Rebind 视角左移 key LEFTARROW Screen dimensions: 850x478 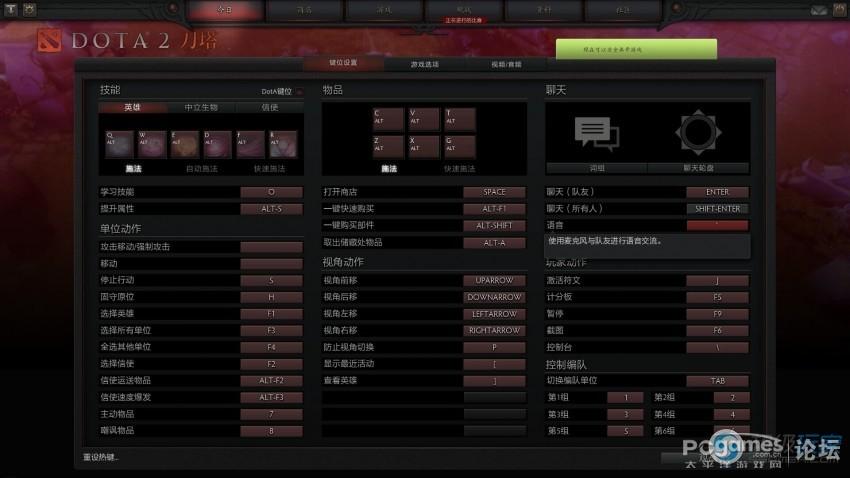494,314
